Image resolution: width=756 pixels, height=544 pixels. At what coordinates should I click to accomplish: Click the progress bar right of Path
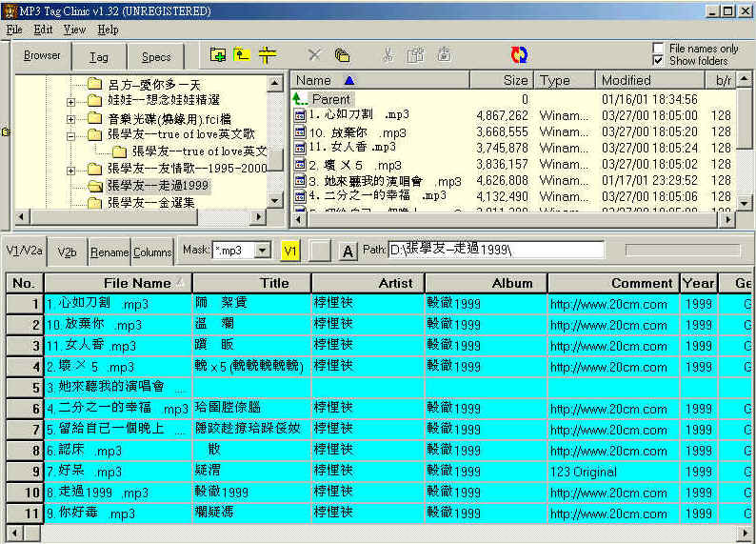click(683, 250)
